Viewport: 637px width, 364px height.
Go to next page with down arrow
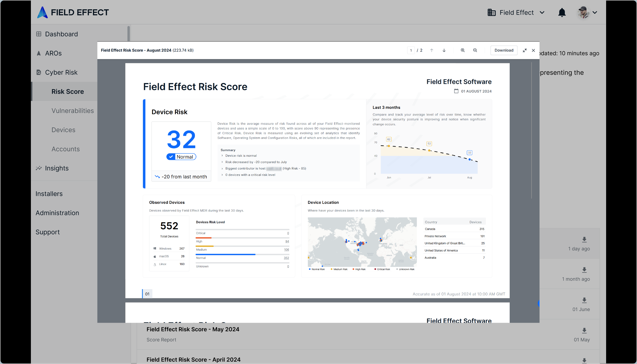444,50
